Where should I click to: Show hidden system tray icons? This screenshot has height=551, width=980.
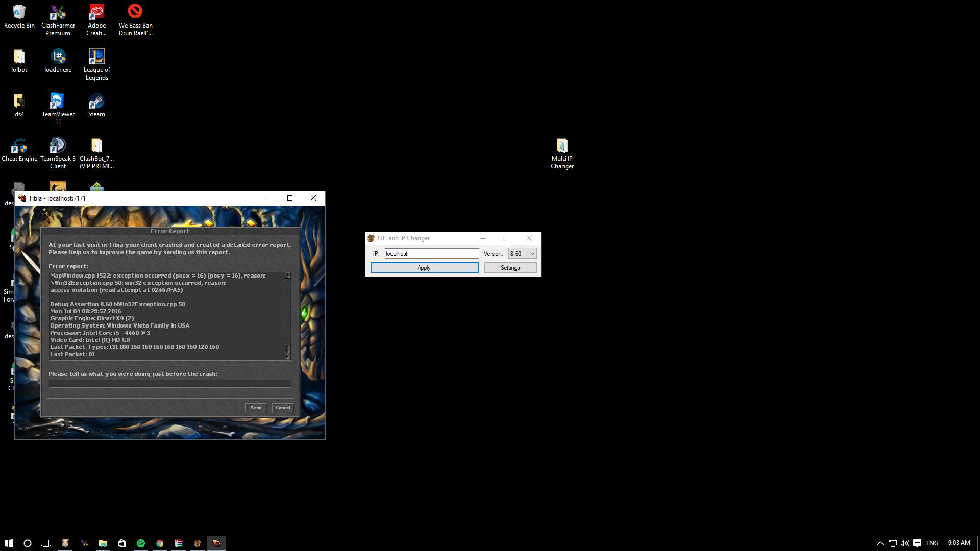(880, 543)
